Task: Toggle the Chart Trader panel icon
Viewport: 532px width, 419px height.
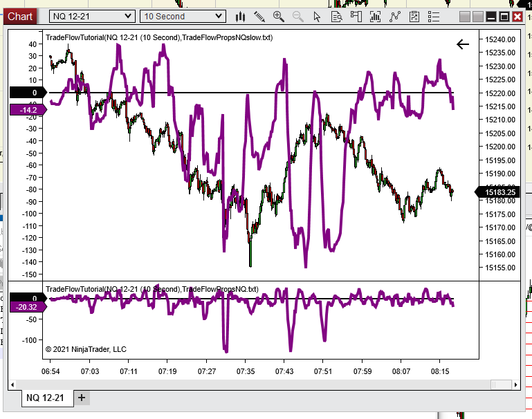Action: [x=356, y=17]
